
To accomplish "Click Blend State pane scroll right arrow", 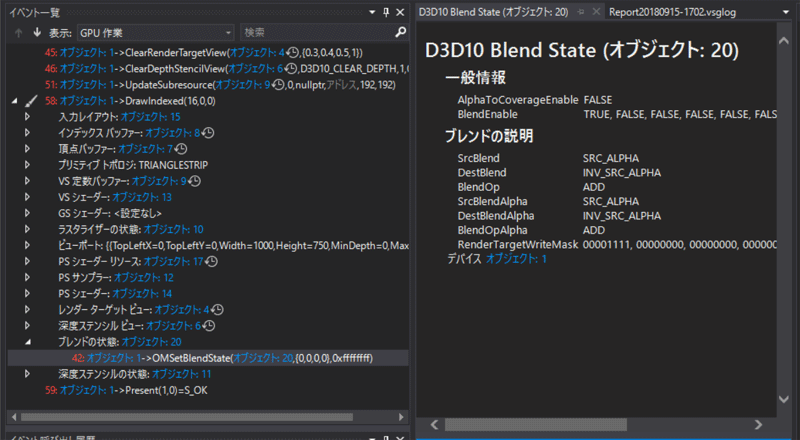I will (758, 425).
